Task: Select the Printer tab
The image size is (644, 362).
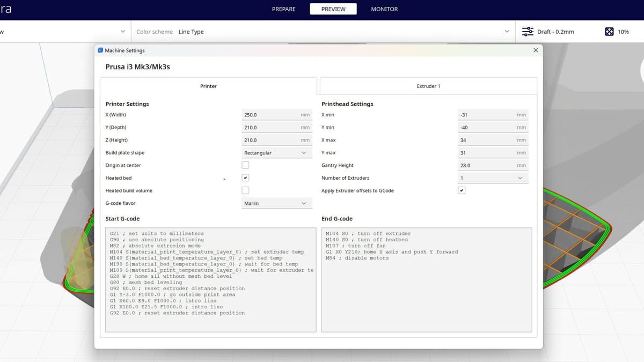Action: point(208,86)
